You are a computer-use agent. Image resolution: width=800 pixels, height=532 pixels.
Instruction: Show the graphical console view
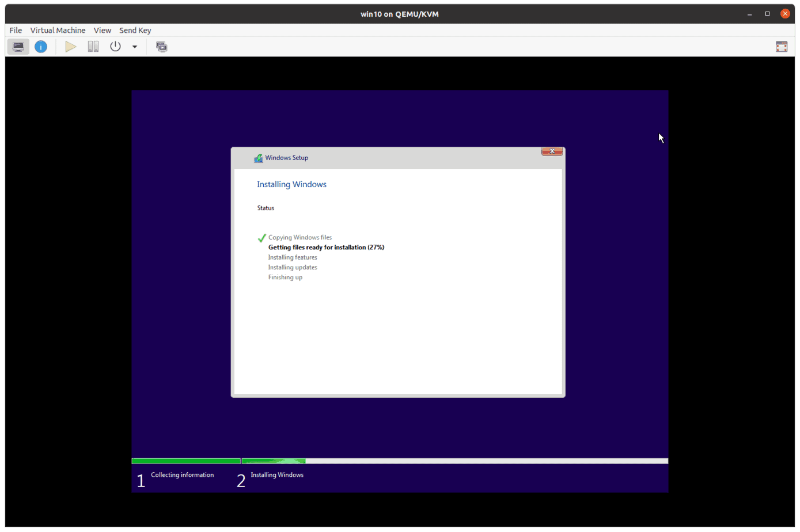point(18,47)
